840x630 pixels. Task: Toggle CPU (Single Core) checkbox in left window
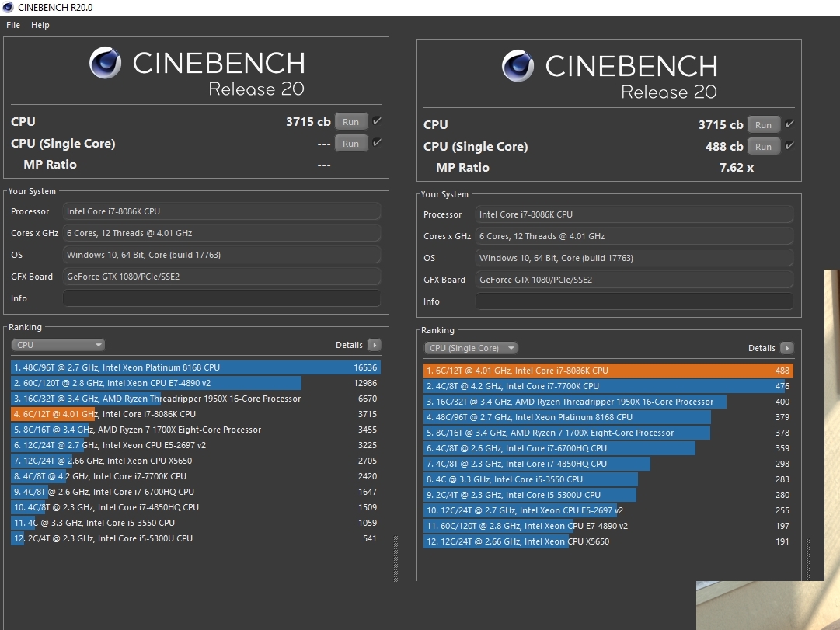point(377,142)
